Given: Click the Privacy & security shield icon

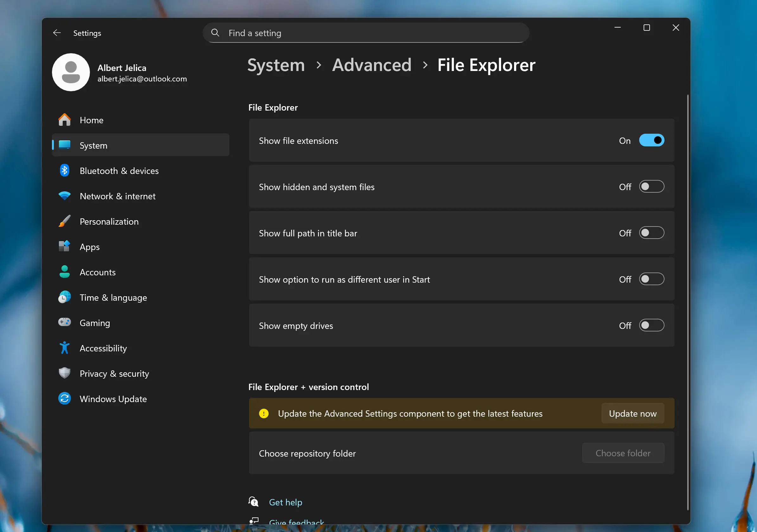Looking at the screenshot, I should tap(65, 373).
